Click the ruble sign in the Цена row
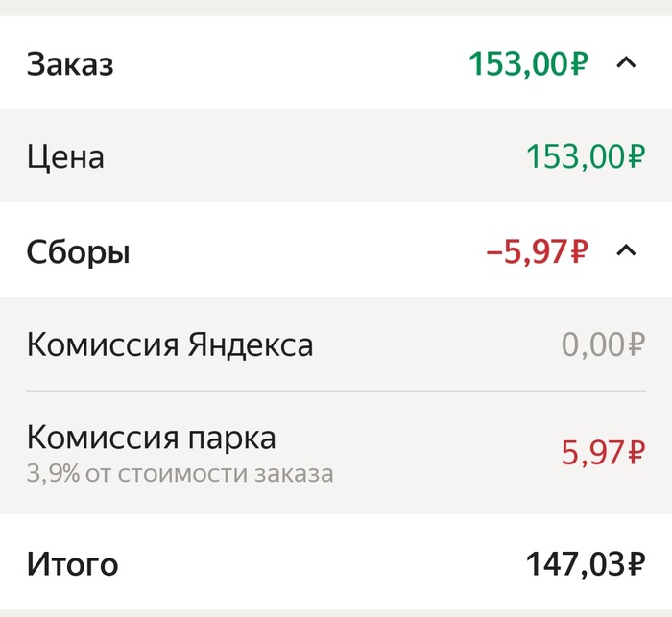 (x=635, y=156)
